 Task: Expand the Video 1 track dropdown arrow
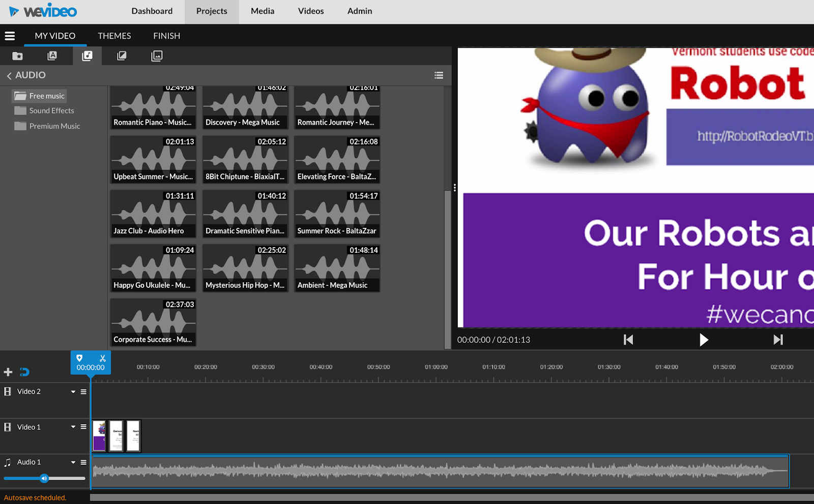tap(73, 427)
